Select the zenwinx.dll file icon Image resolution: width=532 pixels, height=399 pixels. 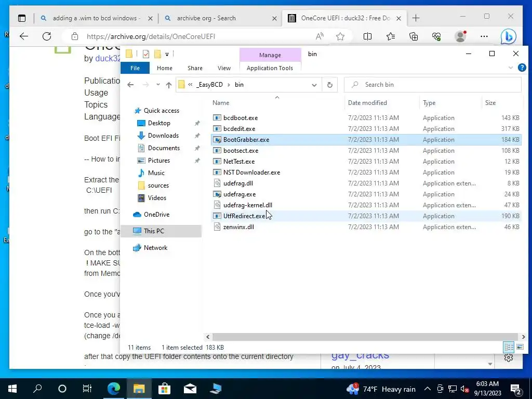pos(217,227)
